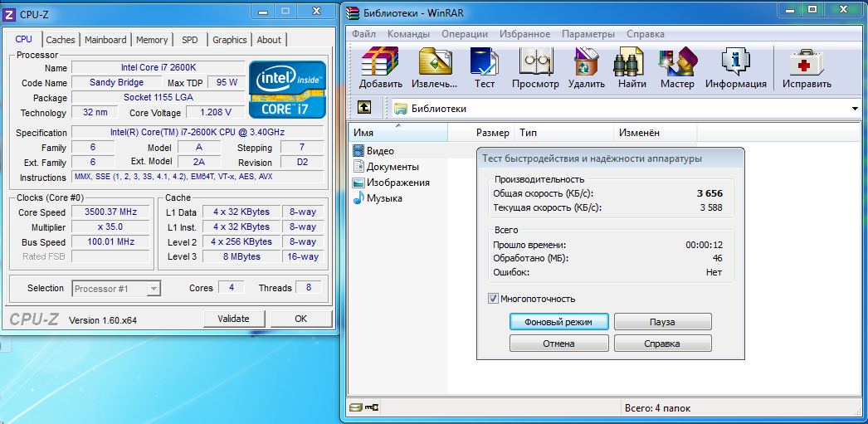Click the Справка button in benchmark dialog
The image size is (868, 424).
point(663,344)
